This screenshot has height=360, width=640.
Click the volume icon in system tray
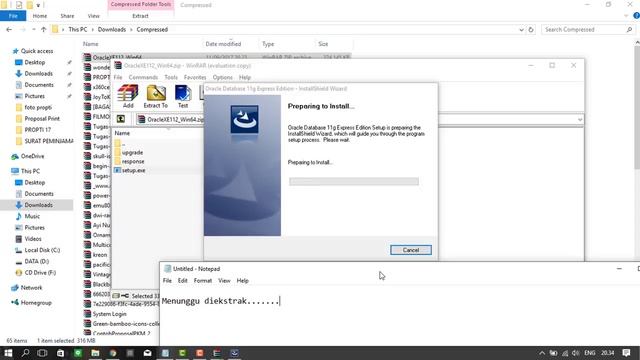coord(576,353)
